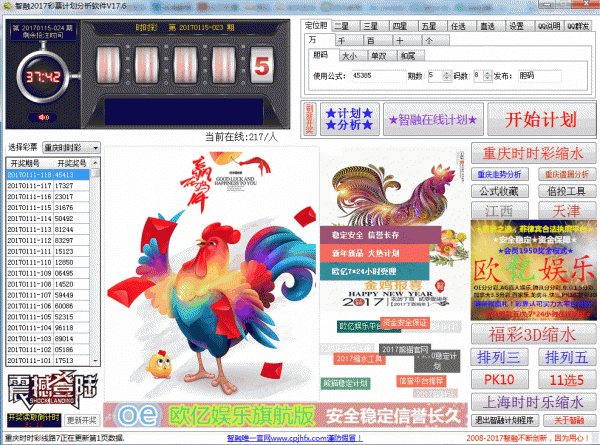Open the 倍投工具 button
Viewport: 600px width, 445px height.
pyautogui.click(x=567, y=191)
